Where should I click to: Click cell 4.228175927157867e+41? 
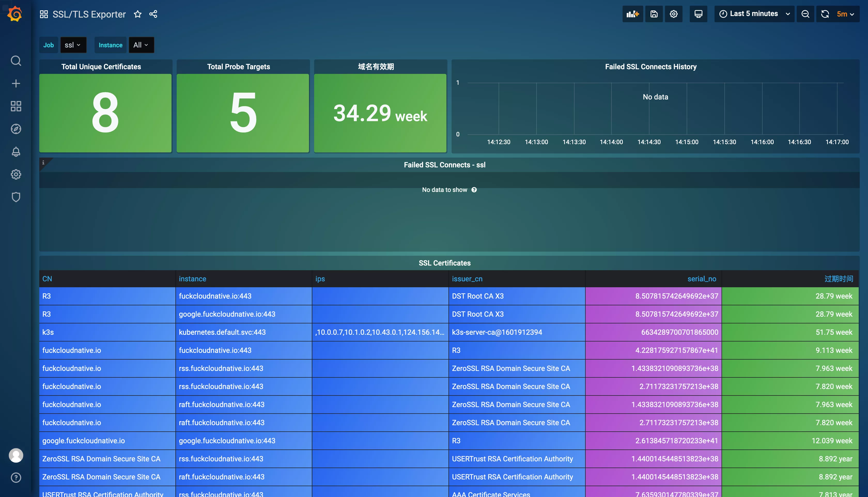[653, 350]
